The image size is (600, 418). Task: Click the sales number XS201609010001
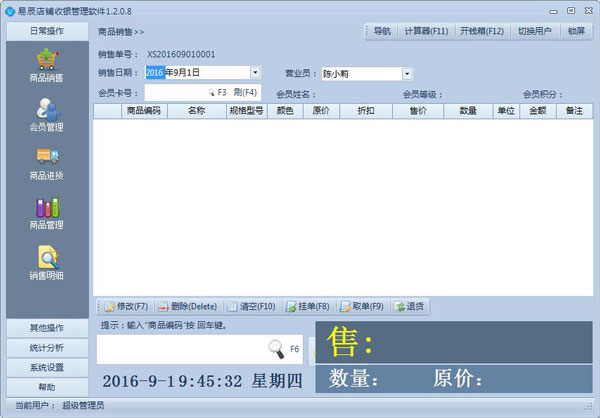pos(181,54)
